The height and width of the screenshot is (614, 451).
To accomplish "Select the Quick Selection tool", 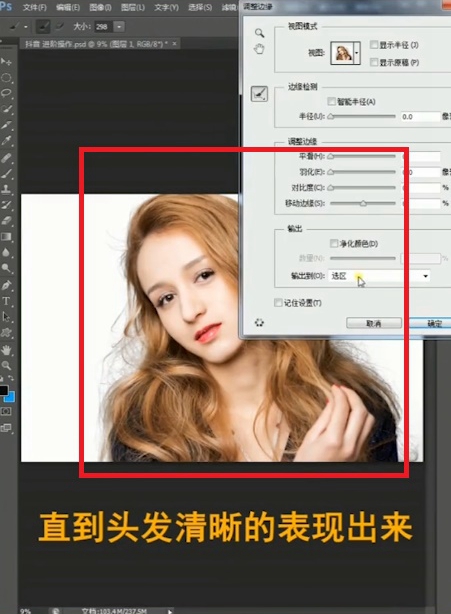I will coord(6,109).
